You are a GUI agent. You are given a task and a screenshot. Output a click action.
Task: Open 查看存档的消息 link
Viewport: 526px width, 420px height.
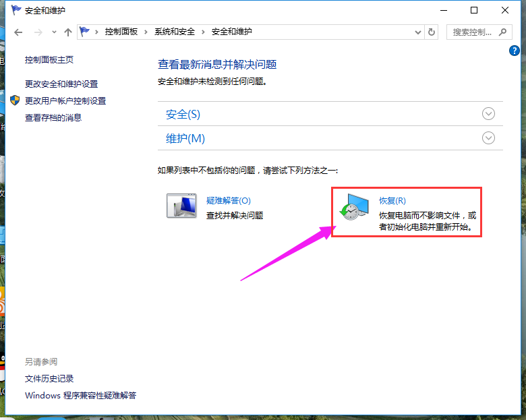coord(53,117)
